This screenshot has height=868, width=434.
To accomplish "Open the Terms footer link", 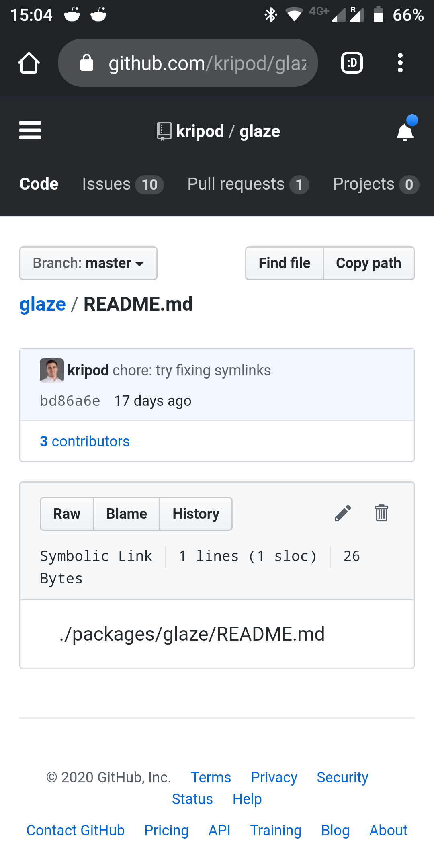I will pyautogui.click(x=211, y=777).
